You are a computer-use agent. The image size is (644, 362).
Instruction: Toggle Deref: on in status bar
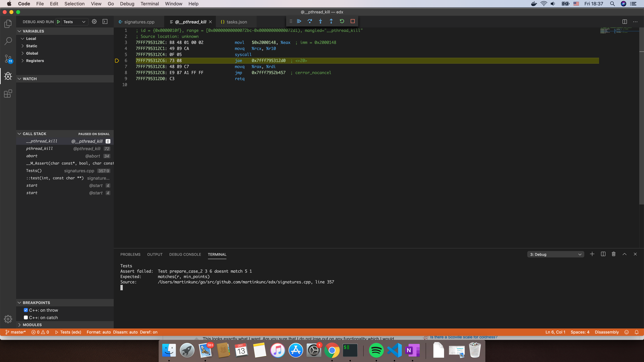point(148,332)
